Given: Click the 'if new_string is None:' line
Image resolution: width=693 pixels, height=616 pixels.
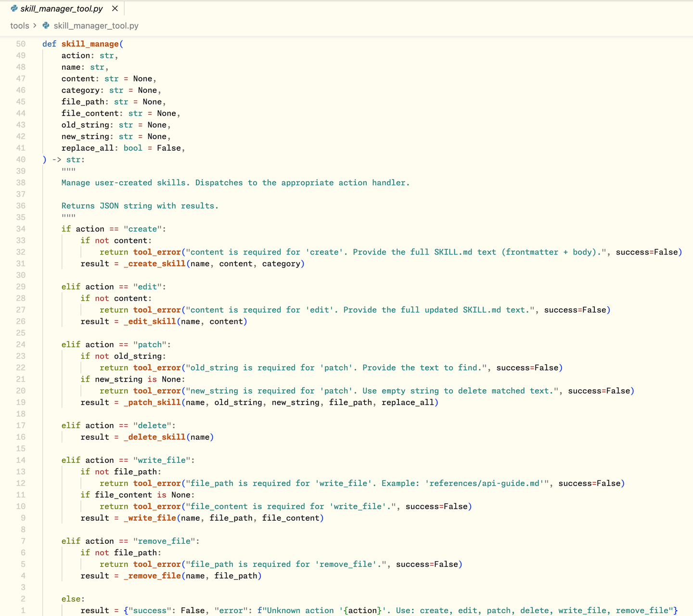Looking at the screenshot, I should tap(133, 379).
